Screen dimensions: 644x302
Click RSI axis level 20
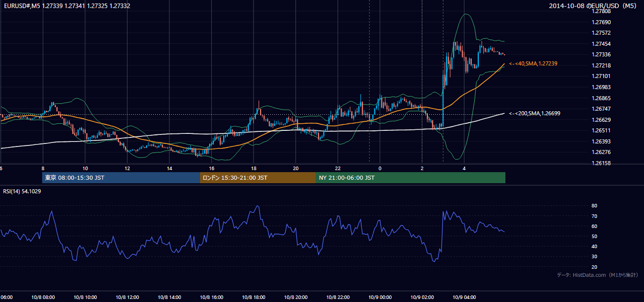[594, 267]
